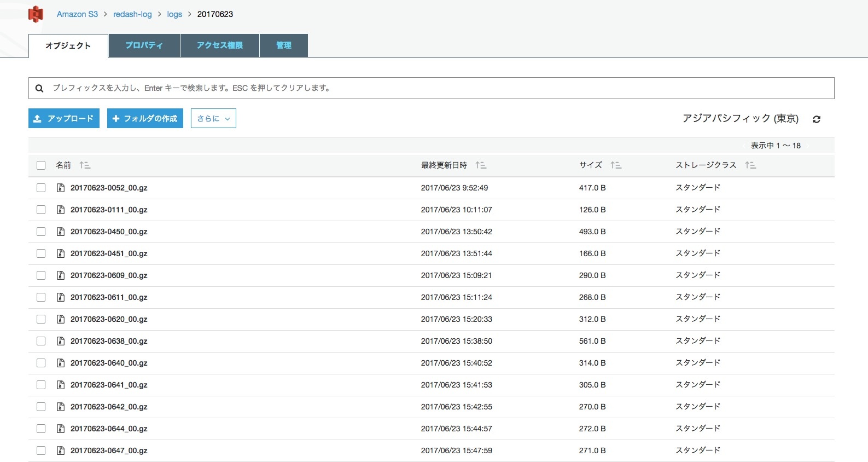Sort by name using sort icon
Image resolution: width=868 pixels, height=462 pixels.
pyautogui.click(x=85, y=165)
